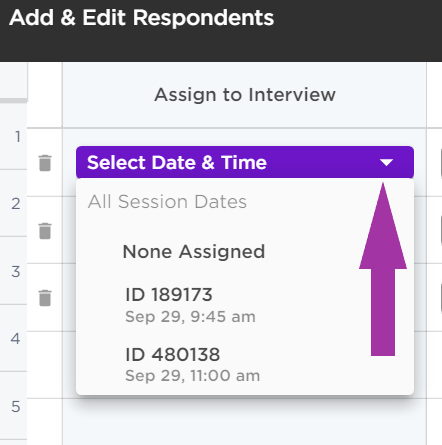Delete respondent row 1 with trash icon
This screenshot has height=445, width=442.
pos(45,163)
